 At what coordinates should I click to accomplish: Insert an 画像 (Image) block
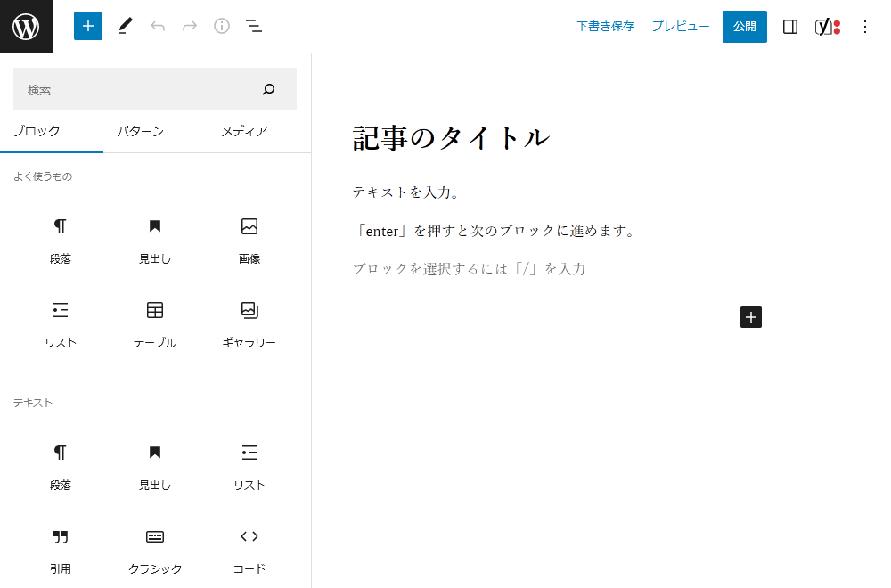click(x=249, y=226)
